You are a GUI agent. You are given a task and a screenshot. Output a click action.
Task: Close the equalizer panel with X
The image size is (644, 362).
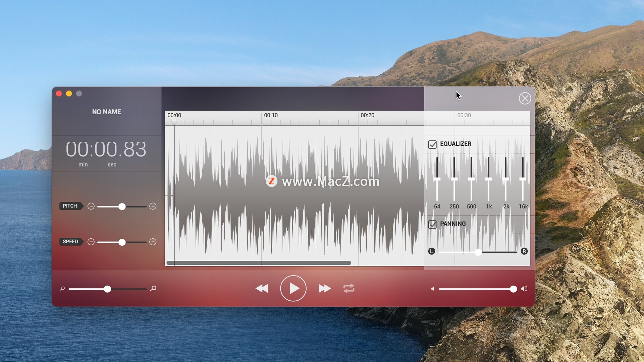click(525, 98)
